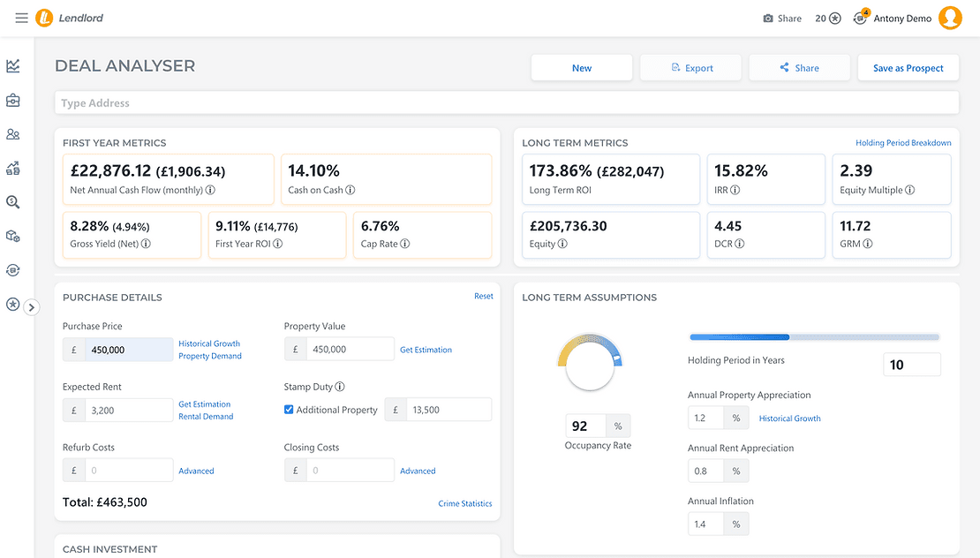Expand the sidebar with the chevron arrow

31,307
